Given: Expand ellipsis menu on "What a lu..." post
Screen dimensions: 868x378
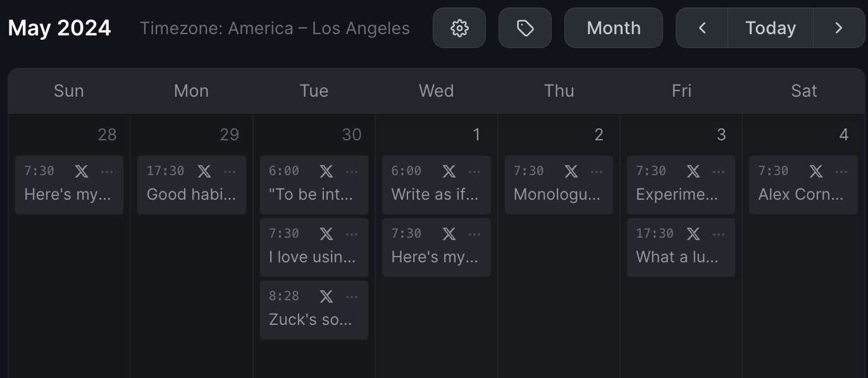Looking at the screenshot, I should click(x=719, y=234).
